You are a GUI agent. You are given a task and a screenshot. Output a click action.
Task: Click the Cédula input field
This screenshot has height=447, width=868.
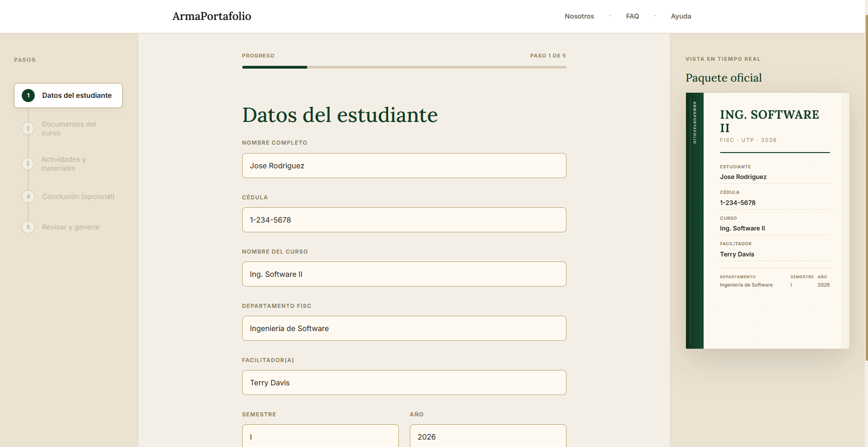tap(404, 220)
